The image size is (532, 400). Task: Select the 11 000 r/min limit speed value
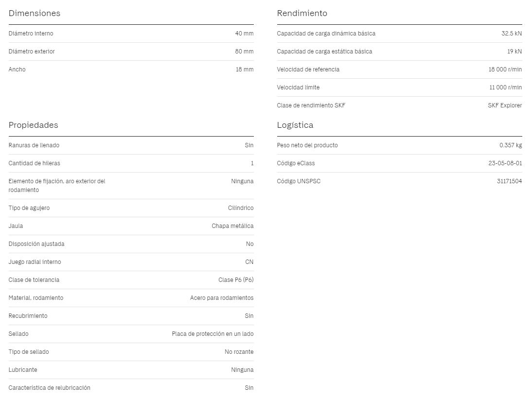506,87
